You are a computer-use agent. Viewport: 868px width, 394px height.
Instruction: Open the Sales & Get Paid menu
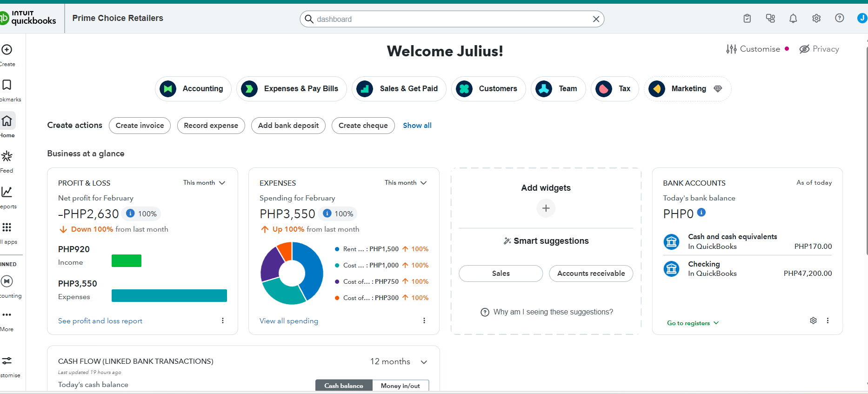pos(399,88)
